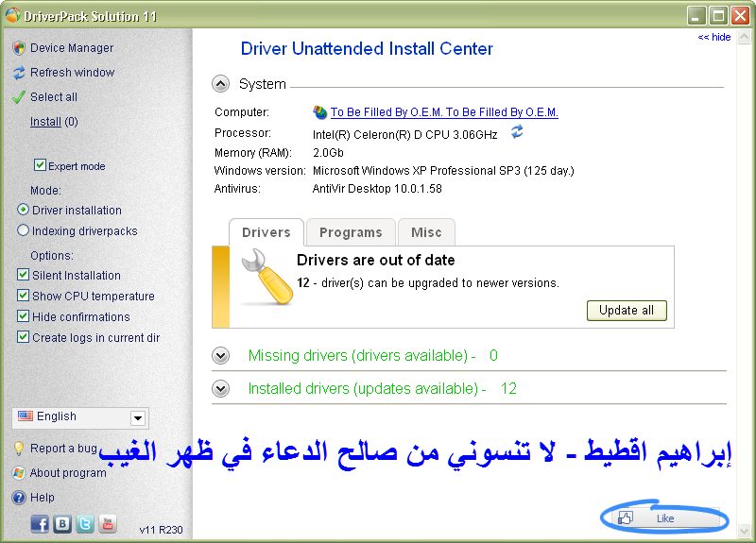
Task: Close the DriverPack Solution window
Action: pyautogui.click(x=740, y=16)
